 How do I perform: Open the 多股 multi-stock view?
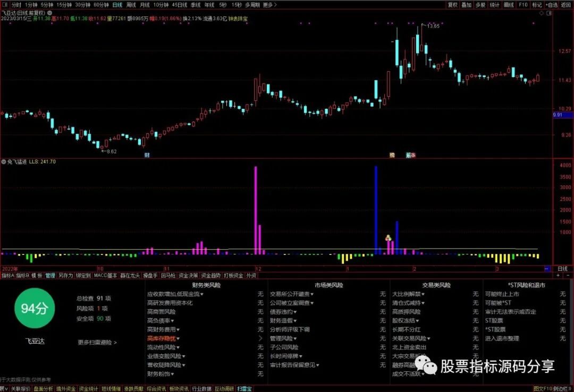coord(480,5)
